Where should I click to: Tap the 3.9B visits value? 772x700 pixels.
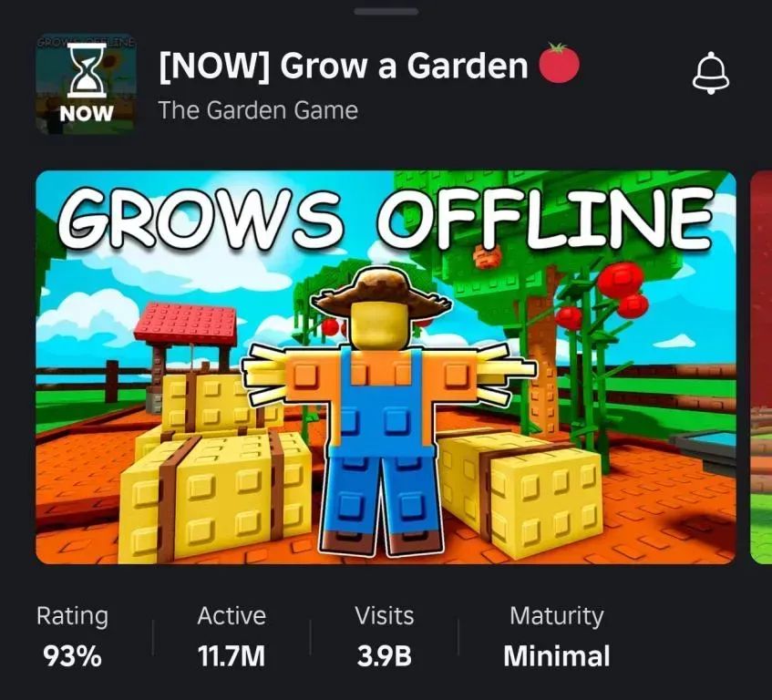[385, 656]
